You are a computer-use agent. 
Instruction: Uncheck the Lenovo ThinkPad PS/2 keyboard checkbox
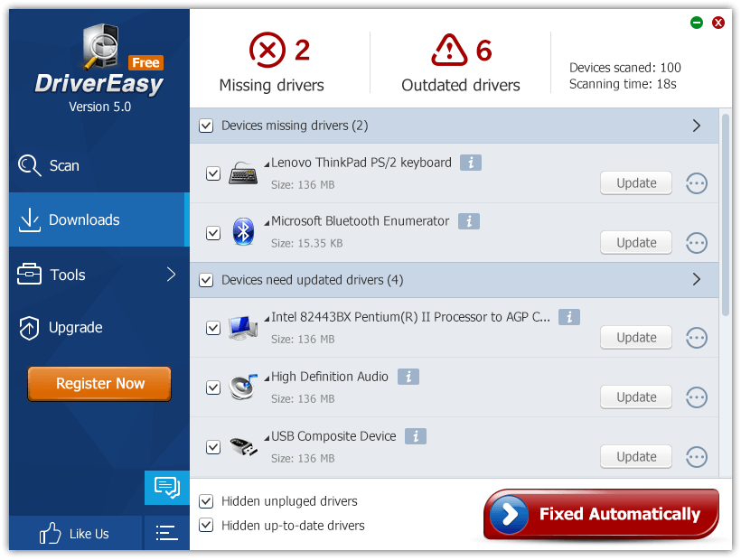click(213, 173)
